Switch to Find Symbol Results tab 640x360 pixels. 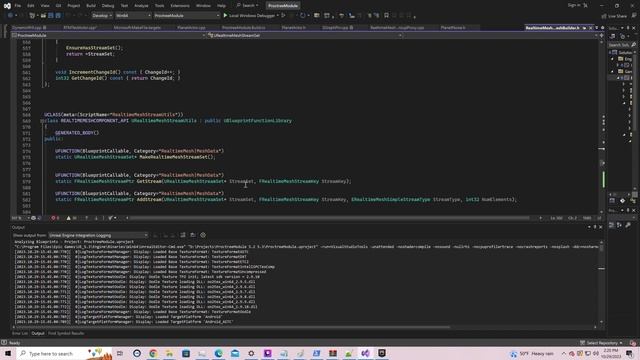(x=66, y=333)
